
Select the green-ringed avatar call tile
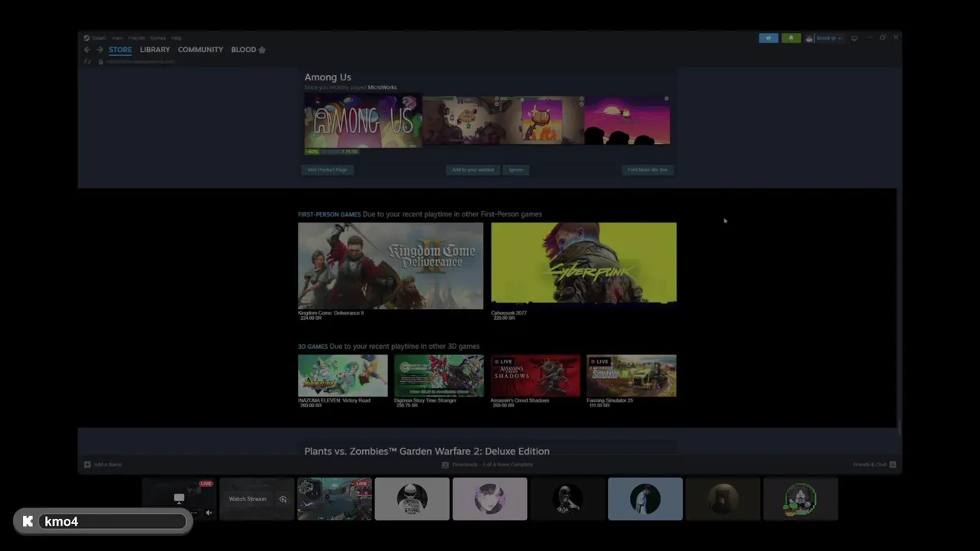pyautogui.click(x=801, y=499)
